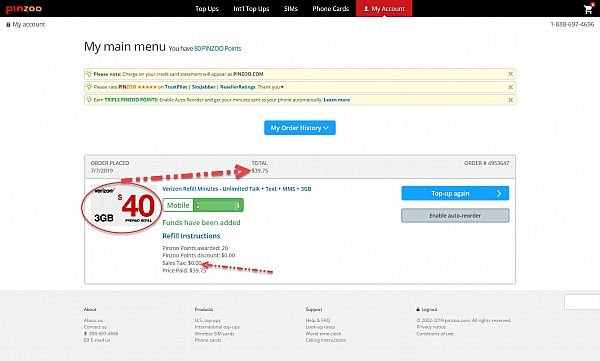600x361 pixels.
Task: Click the 80 PINZOO Points link
Action: point(217,49)
